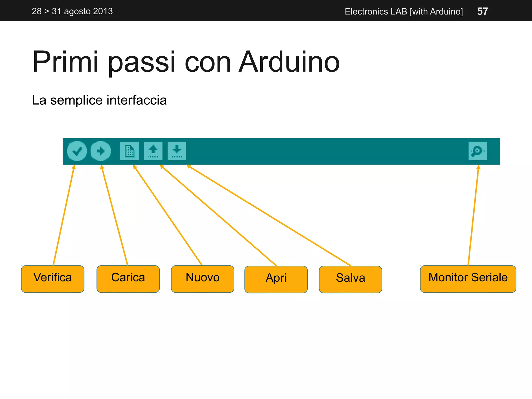Click the Verify checkmark icon in Arduino toolbar
The image size is (532, 399).
click(77, 151)
